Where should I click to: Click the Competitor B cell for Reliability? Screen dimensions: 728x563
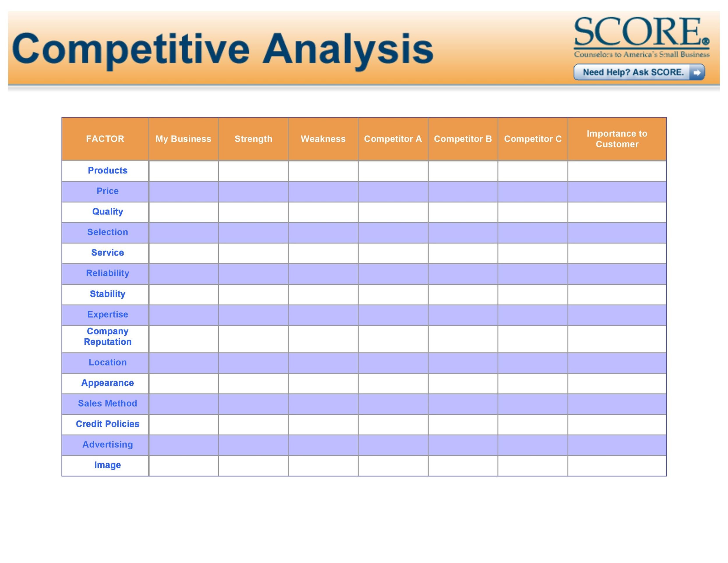463,273
